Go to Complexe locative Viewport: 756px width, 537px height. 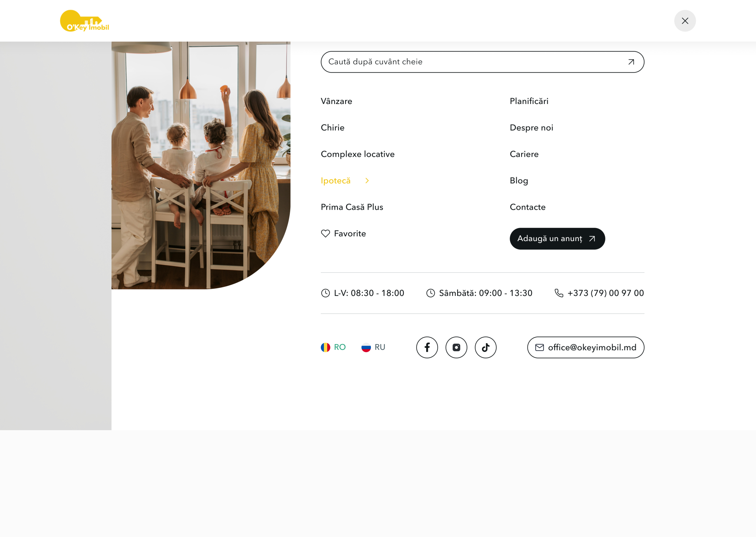coord(358,154)
